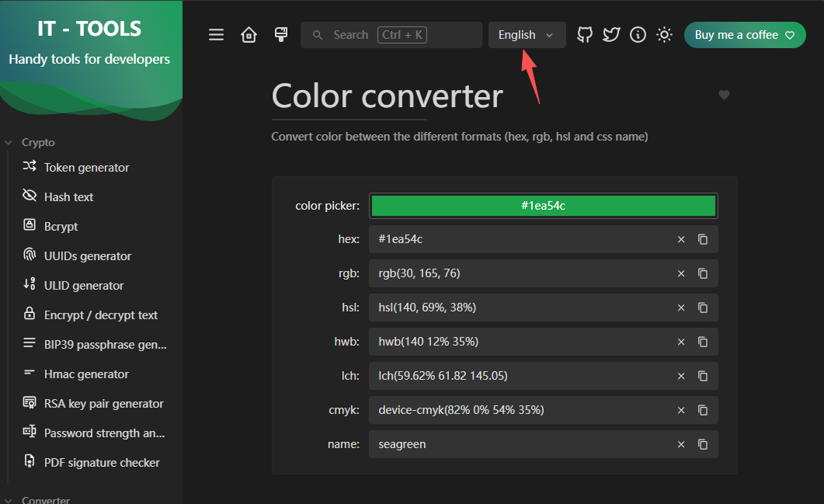The image size is (824, 504).
Task: Clear the rgb field value
Action: point(681,273)
